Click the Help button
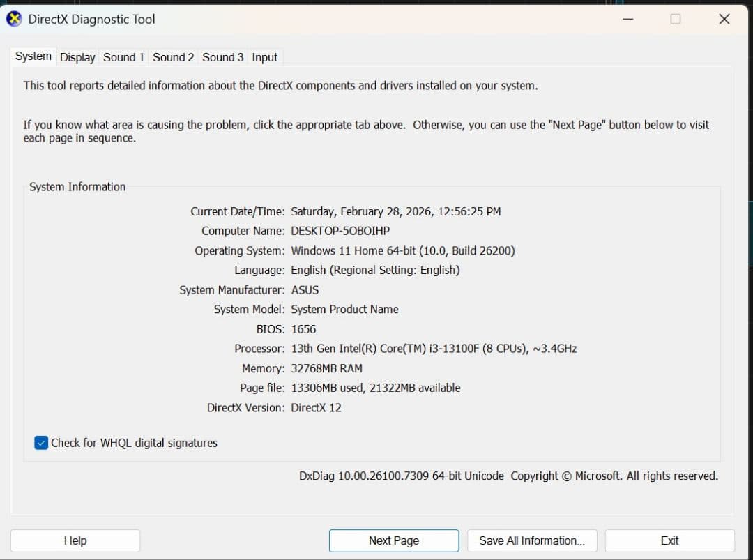Screen dimensions: 753x560 tap(75, 540)
